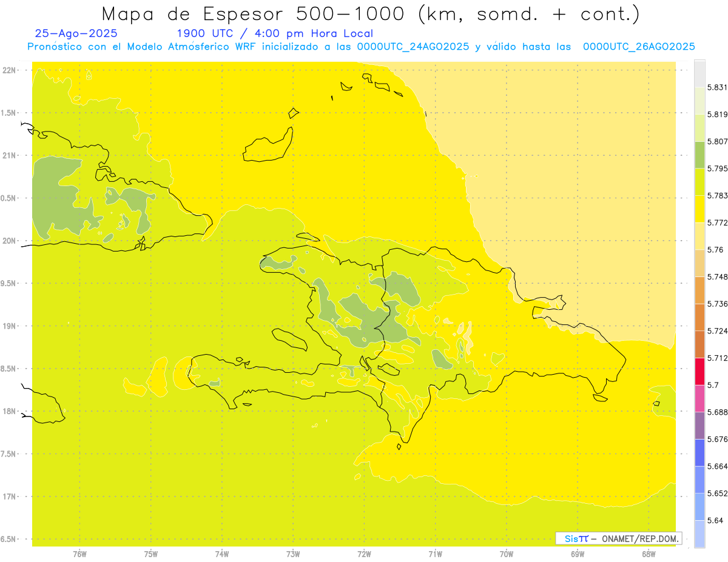Click the 17N latitude label
The width and height of the screenshot is (728, 562).
click(9, 497)
